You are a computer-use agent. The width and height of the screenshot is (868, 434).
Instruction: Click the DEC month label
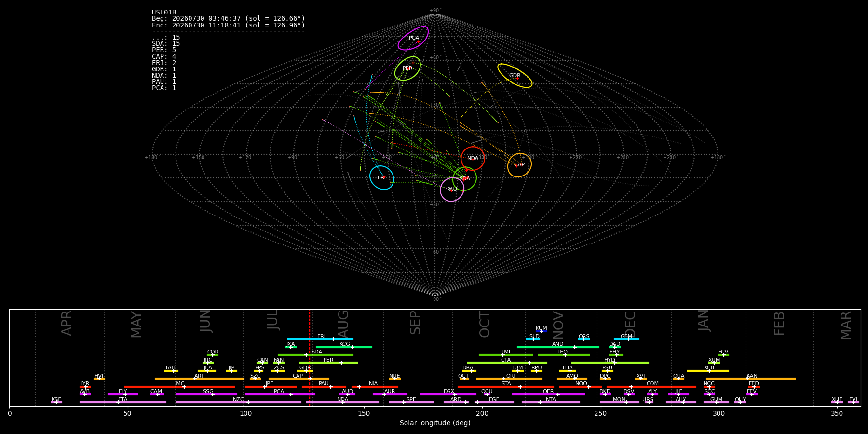(x=630, y=325)
